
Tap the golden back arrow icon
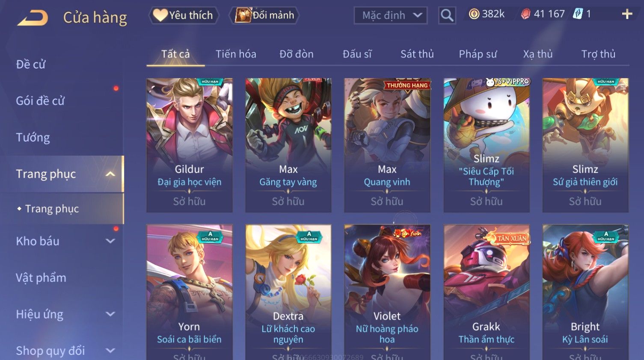pos(33,18)
